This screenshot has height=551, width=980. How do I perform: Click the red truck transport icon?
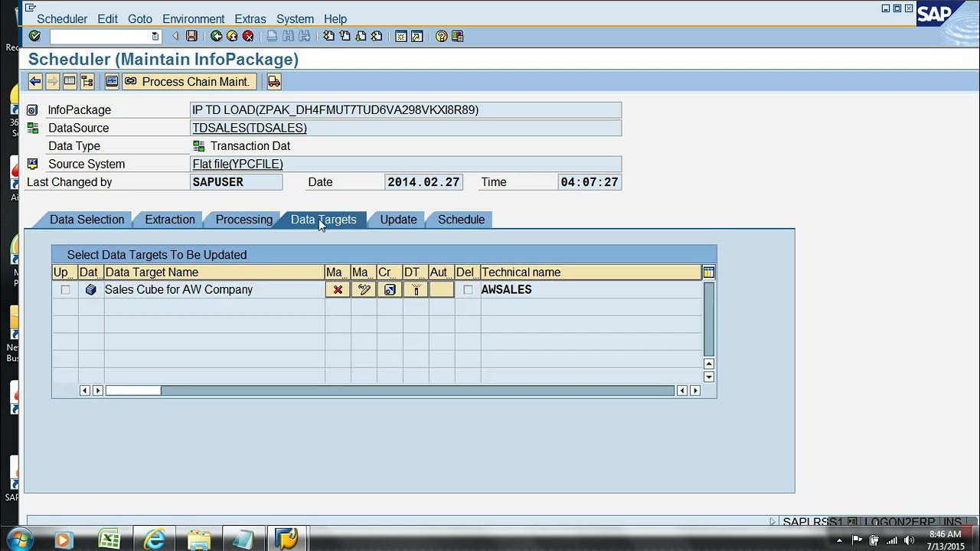point(274,81)
